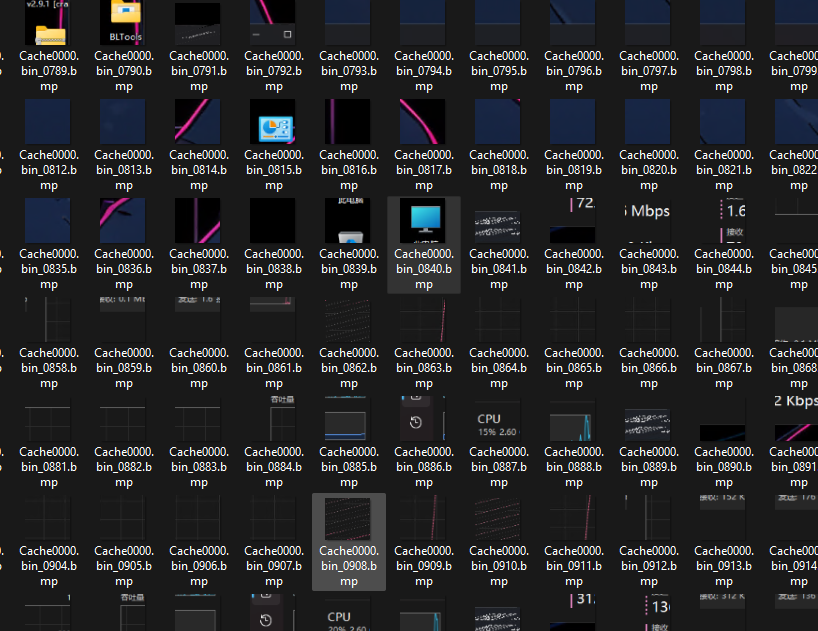Viewport: 818px width, 631px height.
Task: Click the black thumbnail file bin_0838.bmp
Action: coord(274,221)
